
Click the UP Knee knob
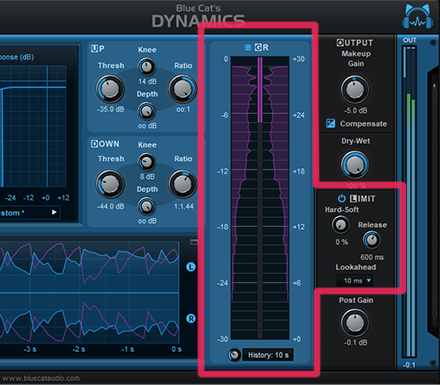tap(147, 67)
